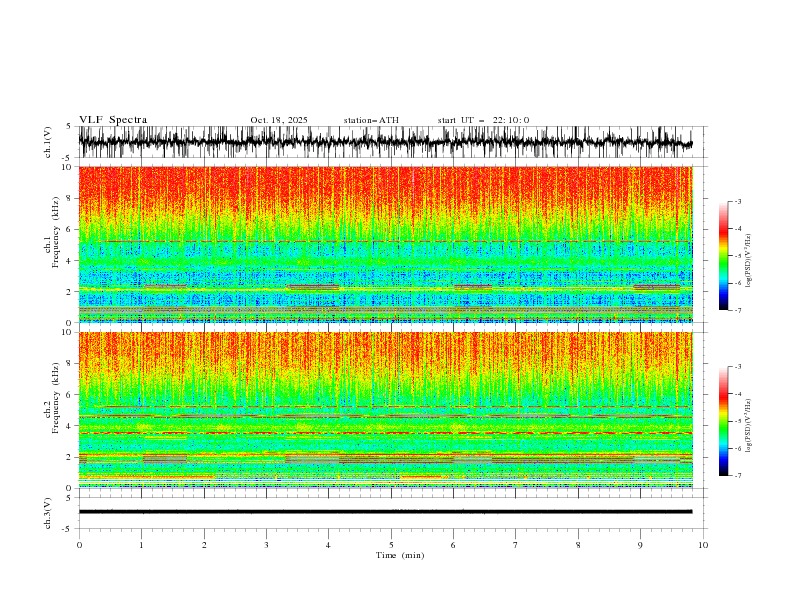This screenshot has height=612, width=792.
Task: Click the 'ch.1(V)' waveform axis label
Action: pyautogui.click(x=48, y=142)
